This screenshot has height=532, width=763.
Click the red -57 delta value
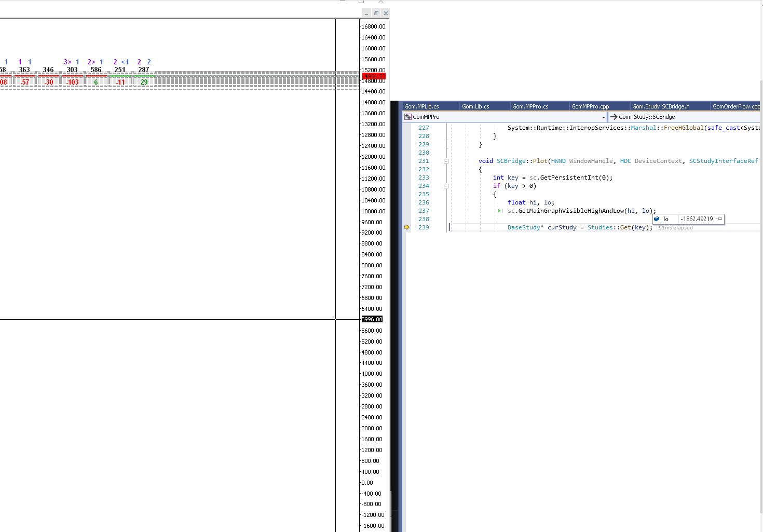24,82
